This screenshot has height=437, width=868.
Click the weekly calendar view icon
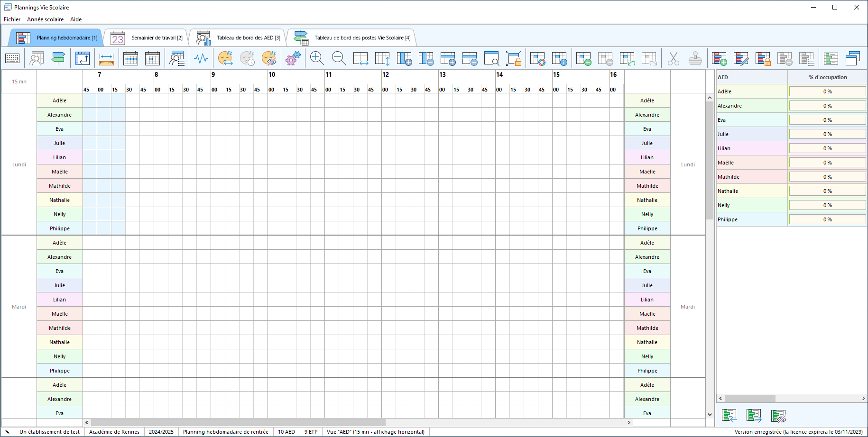(x=130, y=58)
